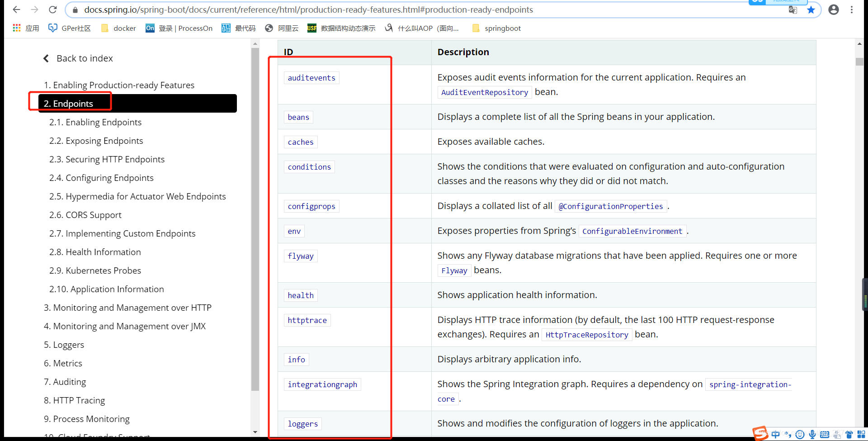The image size is (868, 441).
Task: Go to 2.2. Exposing Endpoints
Action: (96, 141)
